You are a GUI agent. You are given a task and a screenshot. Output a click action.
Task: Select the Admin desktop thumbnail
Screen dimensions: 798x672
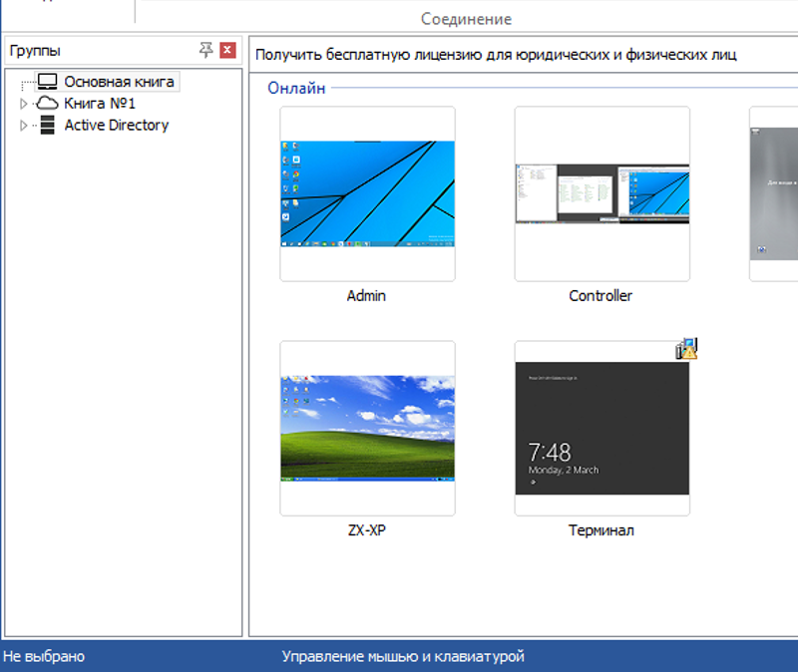pyautogui.click(x=367, y=193)
